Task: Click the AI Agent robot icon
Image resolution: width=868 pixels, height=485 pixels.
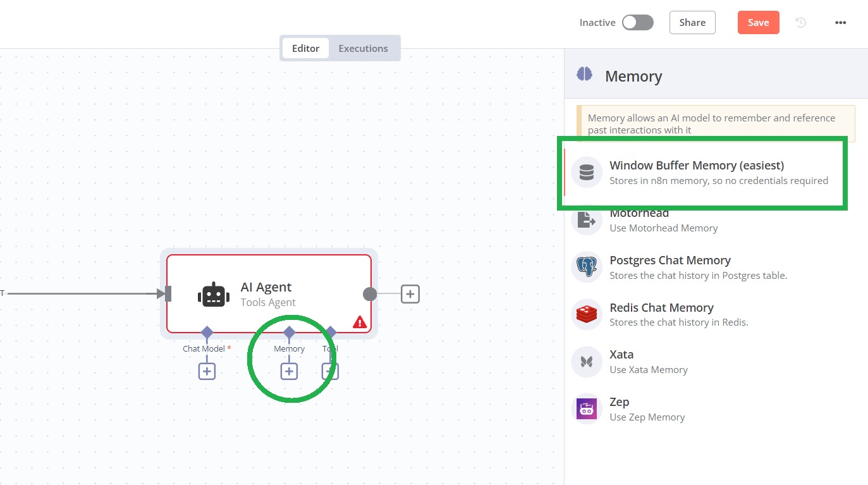Action: pyautogui.click(x=214, y=295)
